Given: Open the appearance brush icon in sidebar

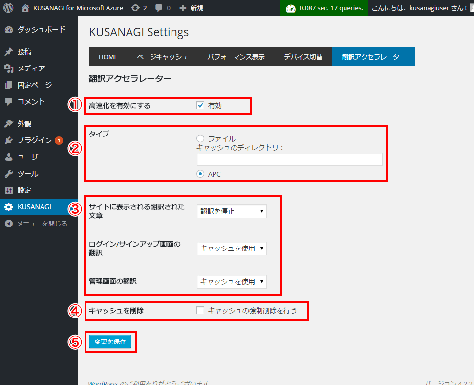Looking at the screenshot, I should coord(9,124).
